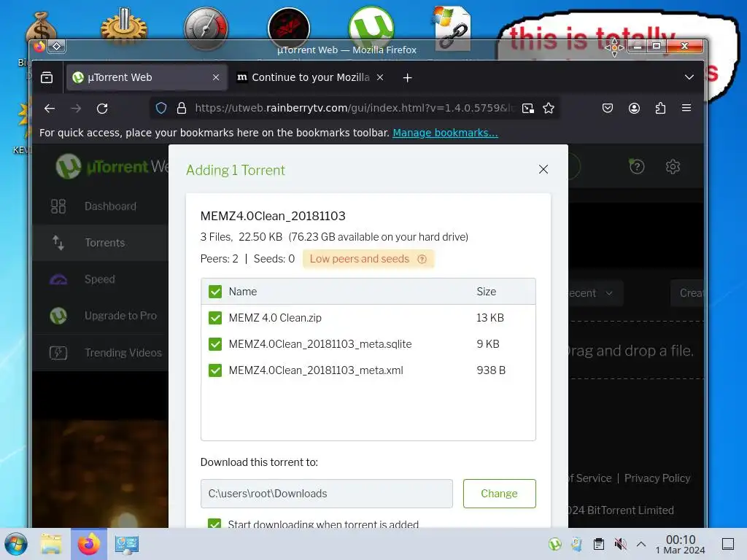Click the muted speaker tray icon

coord(620,544)
